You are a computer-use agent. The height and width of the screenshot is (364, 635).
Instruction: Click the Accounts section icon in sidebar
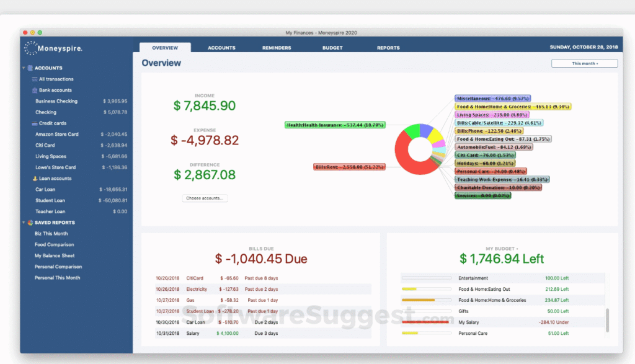[30, 68]
